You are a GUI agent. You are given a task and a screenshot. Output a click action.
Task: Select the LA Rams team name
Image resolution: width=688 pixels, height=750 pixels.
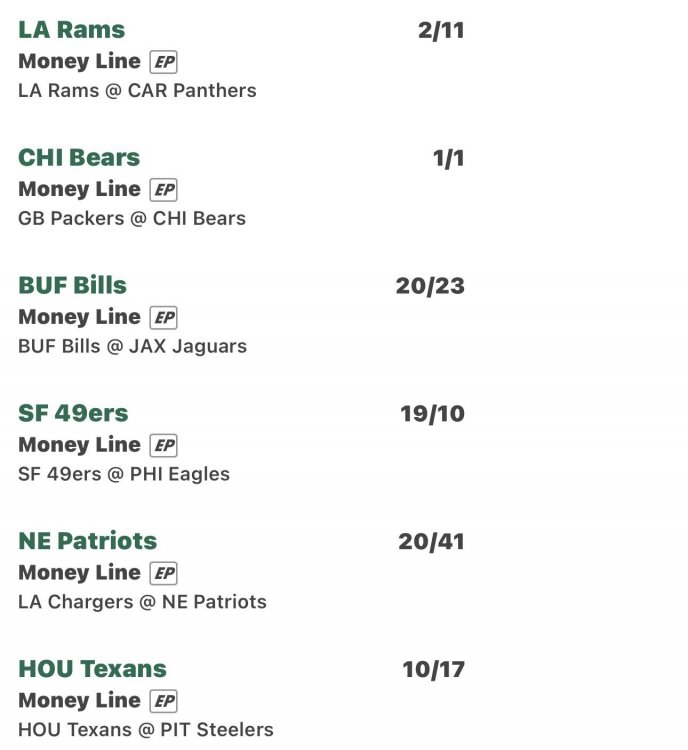tap(72, 30)
